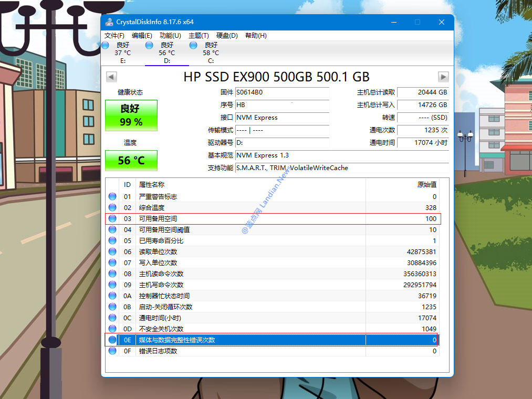
Task: Click the power-on hours 17074 小时
Action: pyautogui.click(x=423, y=142)
